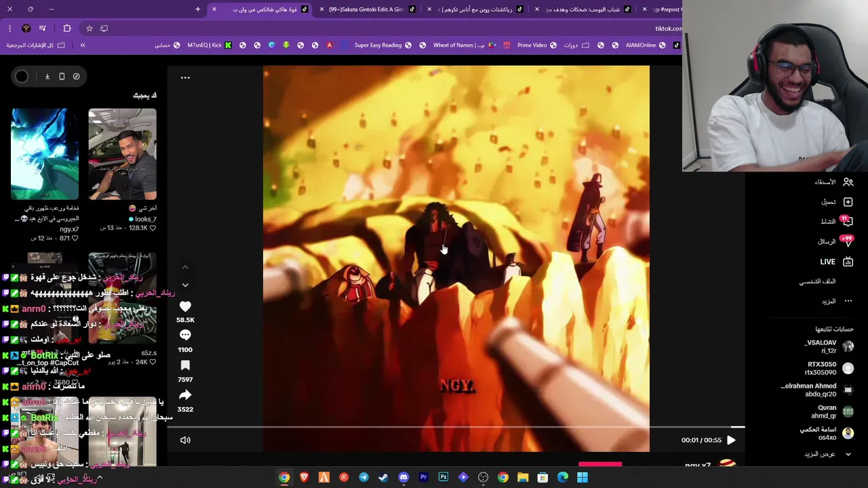Image resolution: width=868 pixels, height=488 pixels.
Task: Mute the video volume speaker icon
Action: [x=185, y=440]
